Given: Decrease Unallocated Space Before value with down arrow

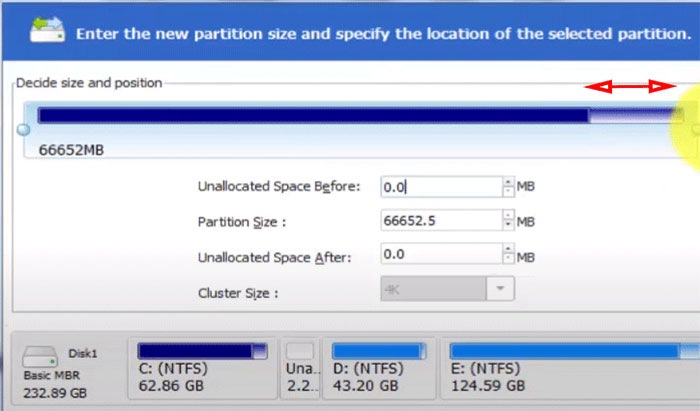Looking at the screenshot, I should coord(508,192).
